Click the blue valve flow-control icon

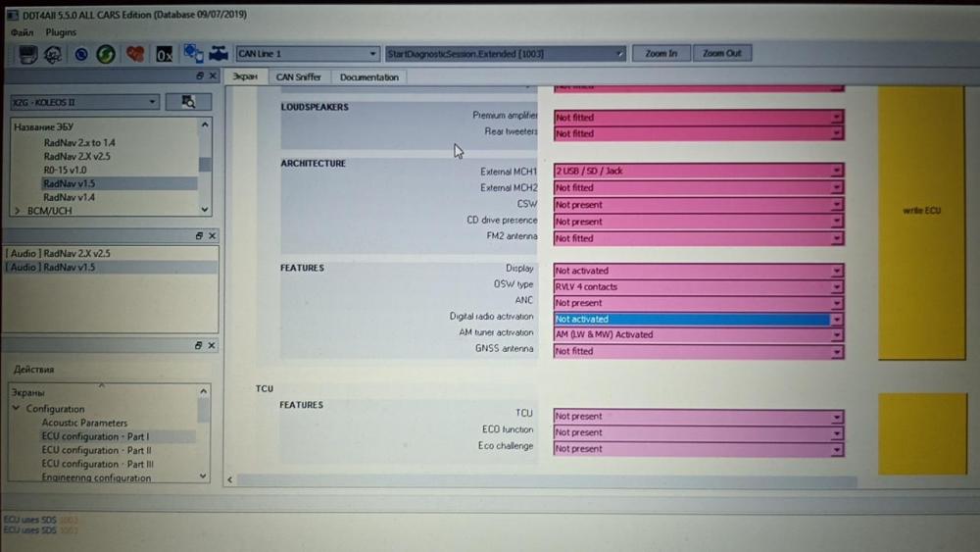tap(219, 54)
